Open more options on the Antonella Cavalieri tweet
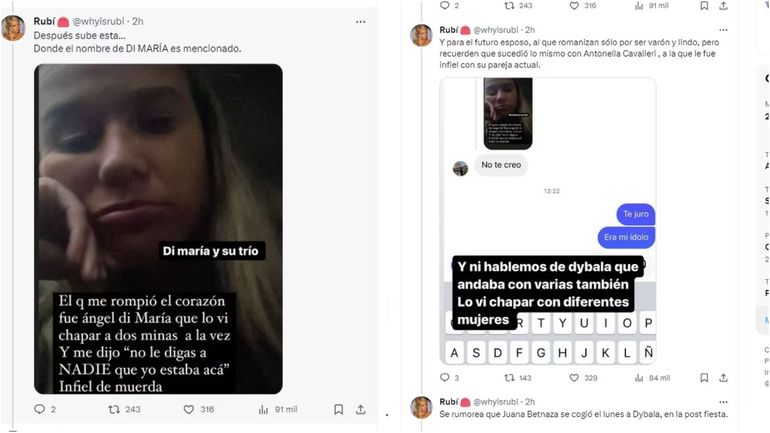 [x=723, y=30]
